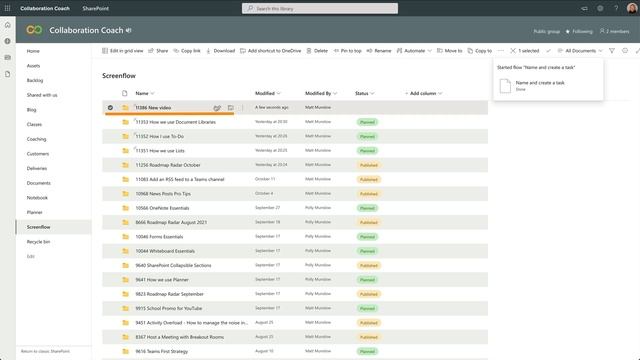This screenshot has height=360, width=640.
Task: Open the app launcher waffle icon
Action: 7,8
